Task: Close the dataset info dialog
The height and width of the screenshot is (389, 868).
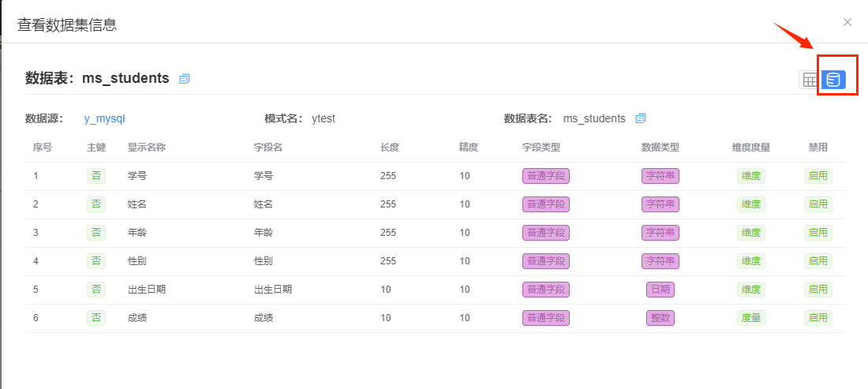Action: coord(847,22)
